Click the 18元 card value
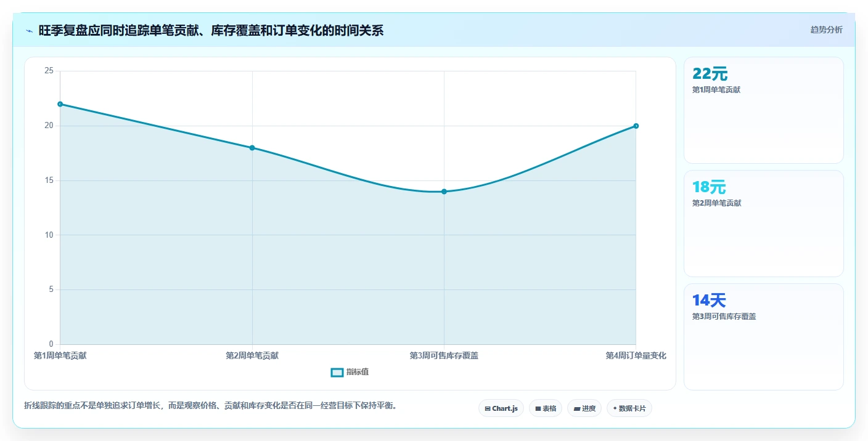 (710, 187)
